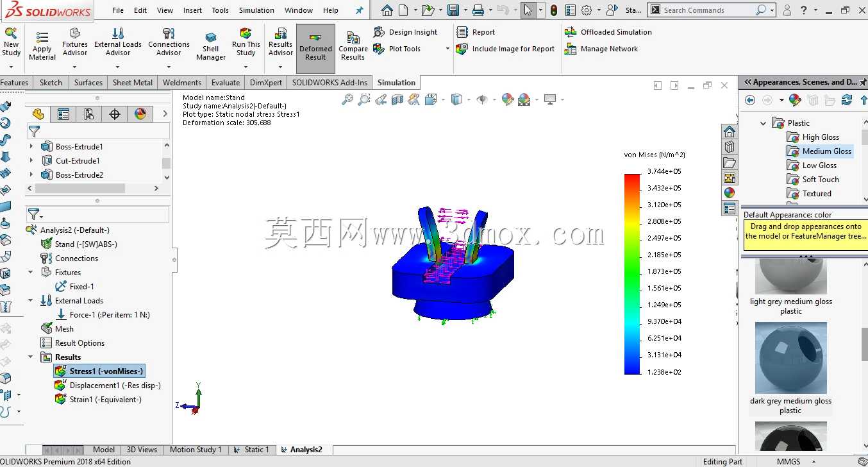Open MMGS unit system selector
This screenshot has height=467, width=868.
(x=788, y=461)
